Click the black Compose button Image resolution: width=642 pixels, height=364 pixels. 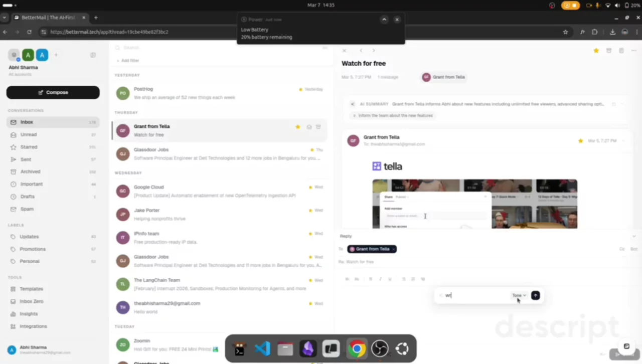53,92
